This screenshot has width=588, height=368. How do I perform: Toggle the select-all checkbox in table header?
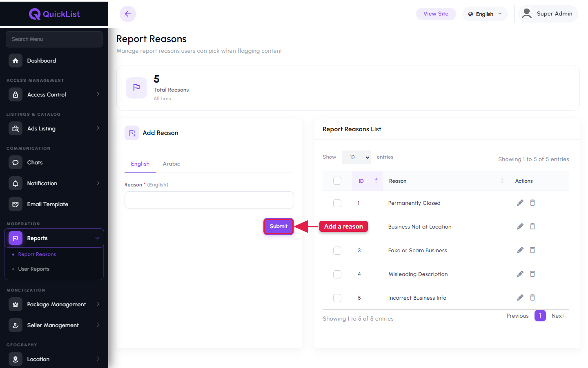tap(337, 181)
